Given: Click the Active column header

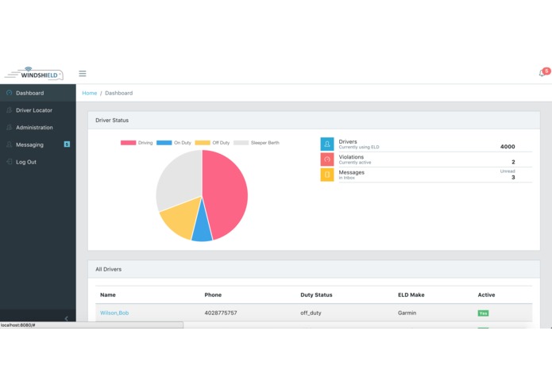Looking at the screenshot, I should 486,294.
